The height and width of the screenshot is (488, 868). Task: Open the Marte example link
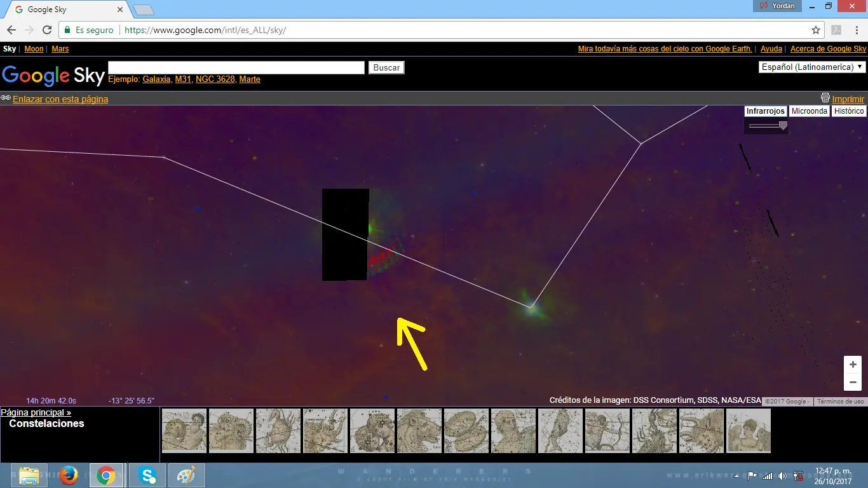[250, 79]
